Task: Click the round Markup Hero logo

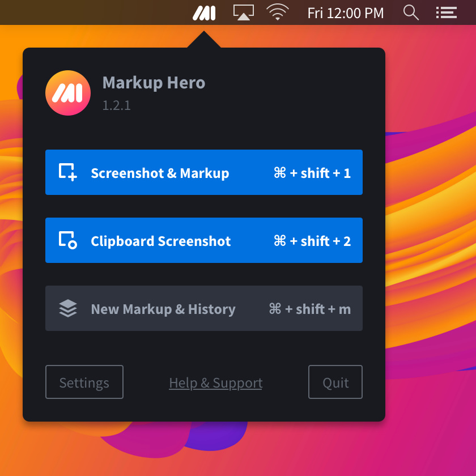Action: pyautogui.click(x=68, y=93)
